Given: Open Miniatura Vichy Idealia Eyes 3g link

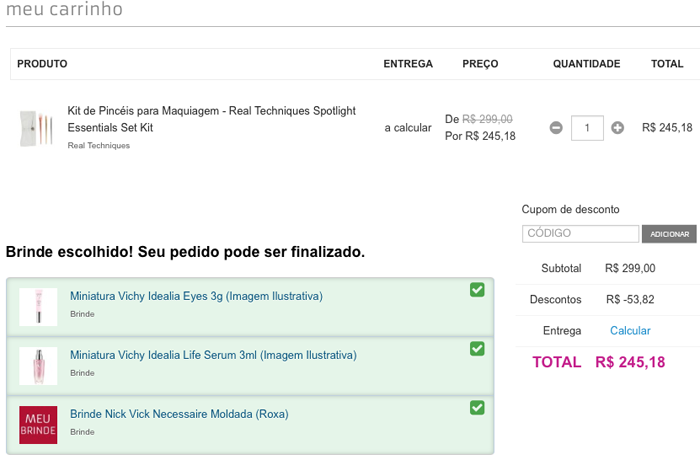Looking at the screenshot, I should coord(196,296).
